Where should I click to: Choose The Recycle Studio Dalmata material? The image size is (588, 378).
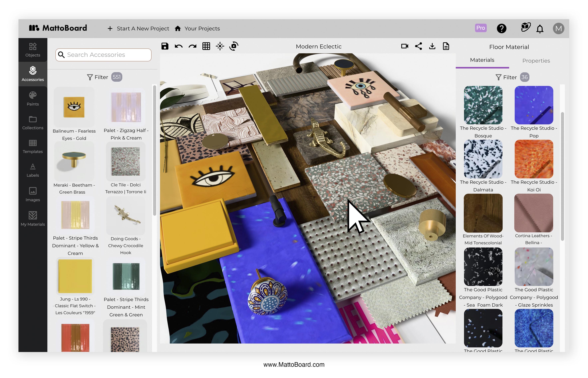483,159
